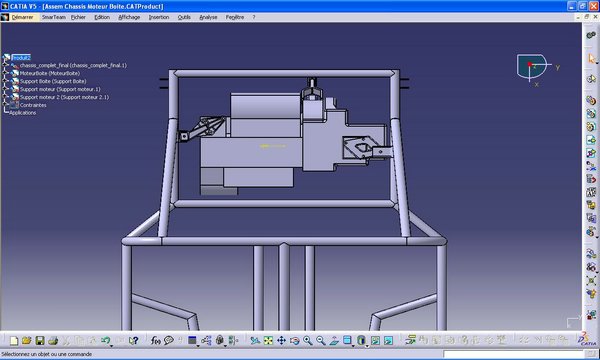The image size is (600, 360).
Task: Fit all in the view
Action: pos(268,340)
